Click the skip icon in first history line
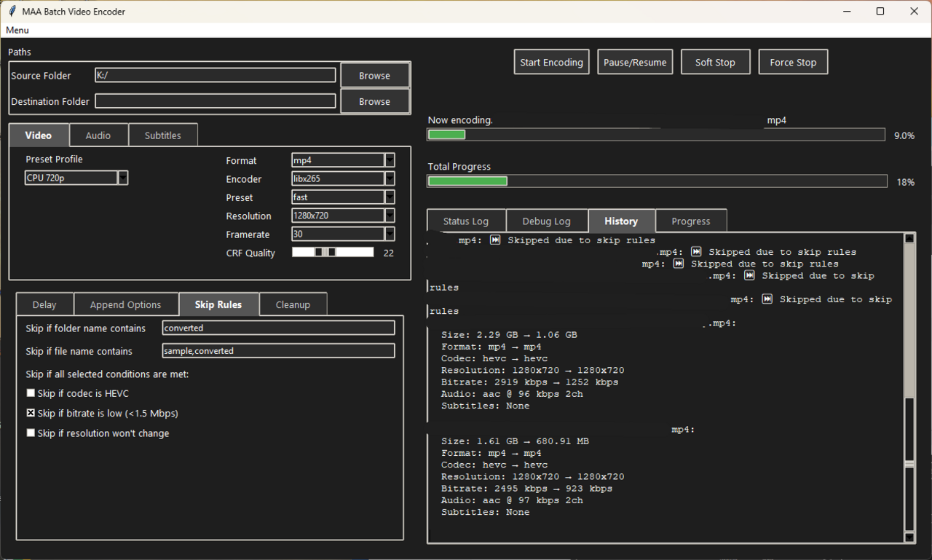 495,240
